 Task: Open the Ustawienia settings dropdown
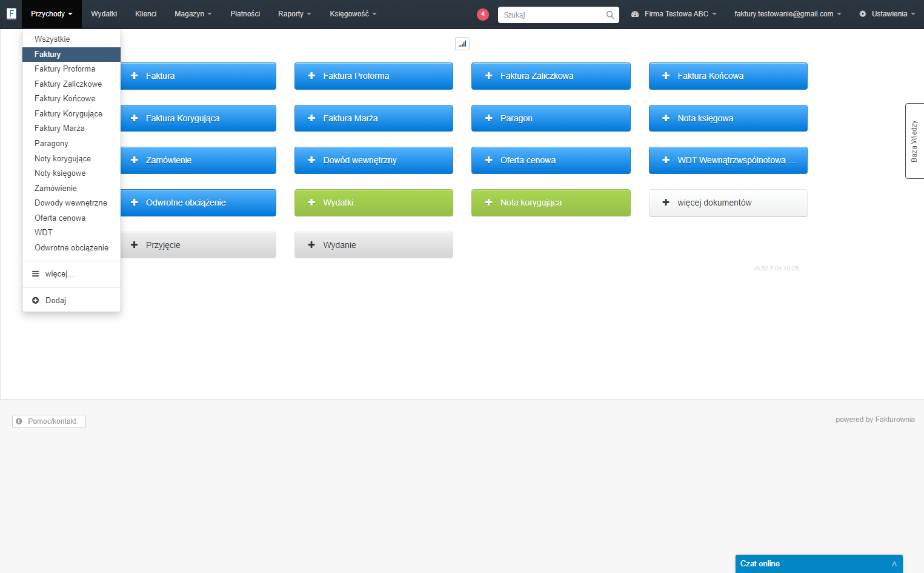887,14
